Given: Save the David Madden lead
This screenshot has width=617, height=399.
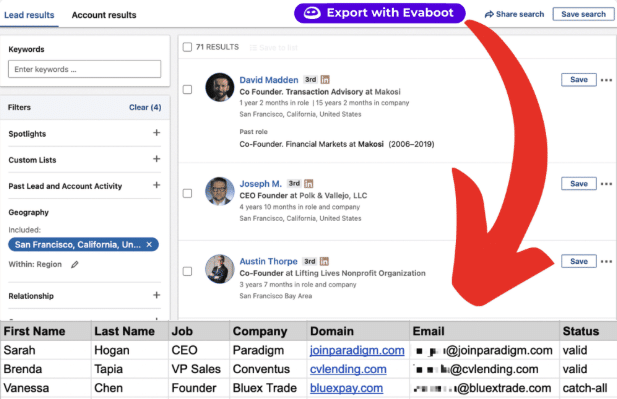Looking at the screenshot, I should pyautogui.click(x=579, y=79).
